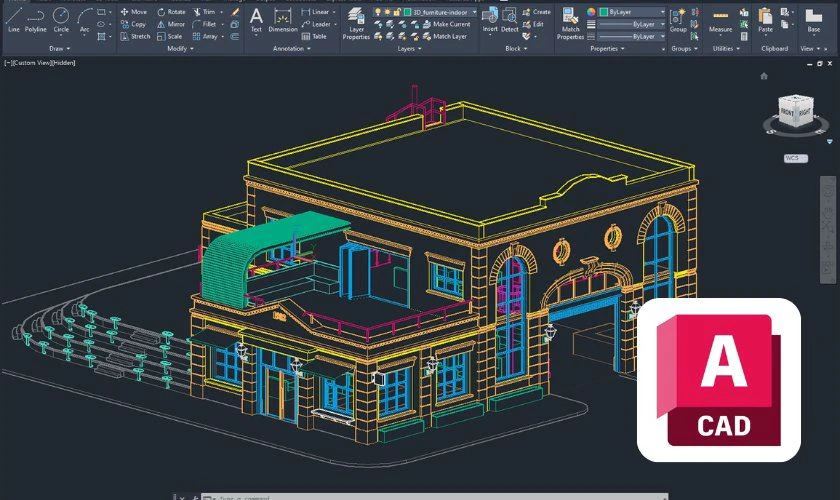Click Edit block button
840x500 pixels.
[533, 24]
